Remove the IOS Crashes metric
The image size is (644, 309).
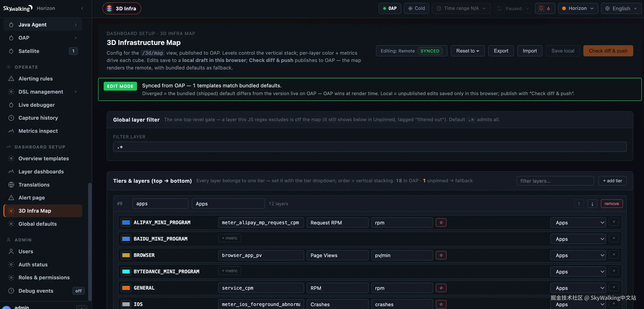coord(441,304)
